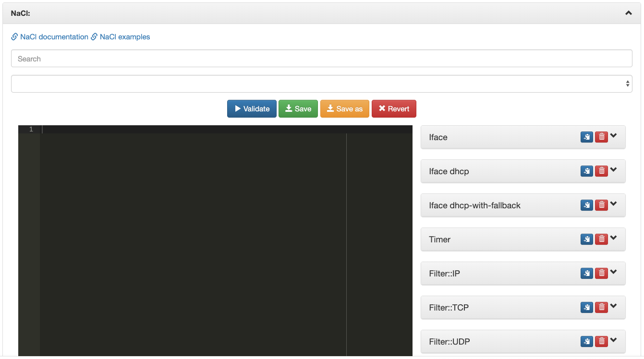Save the current NaCl
Image resolution: width=644 pixels, height=359 pixels.
298,108
